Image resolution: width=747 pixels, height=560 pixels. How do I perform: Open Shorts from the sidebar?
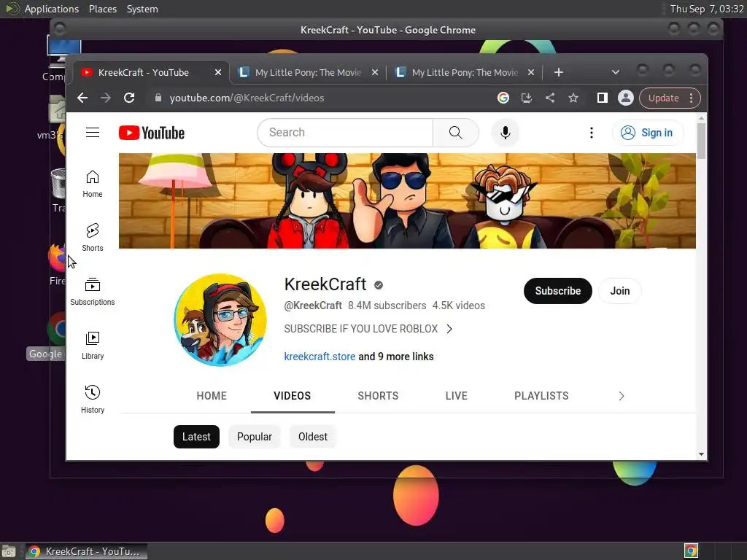pyautogui.click(x=93, y=238)
